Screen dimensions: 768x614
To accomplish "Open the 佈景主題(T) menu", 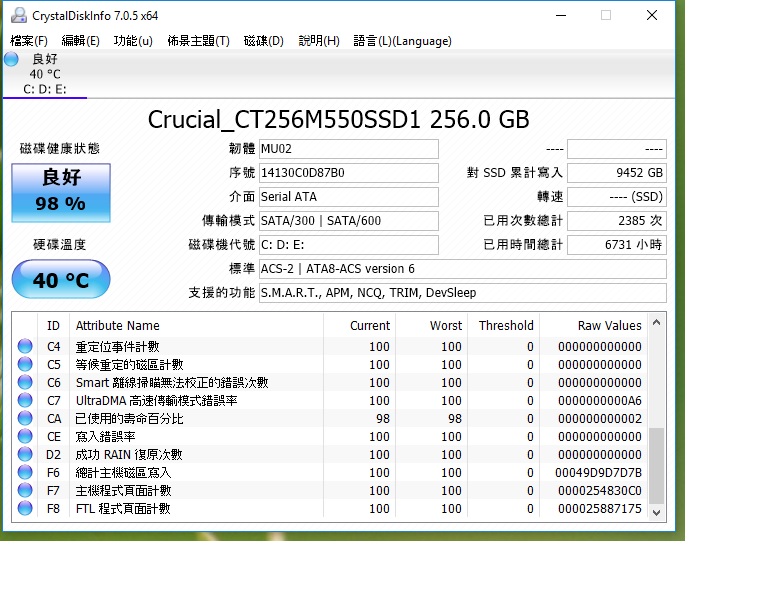I will 198,41.
